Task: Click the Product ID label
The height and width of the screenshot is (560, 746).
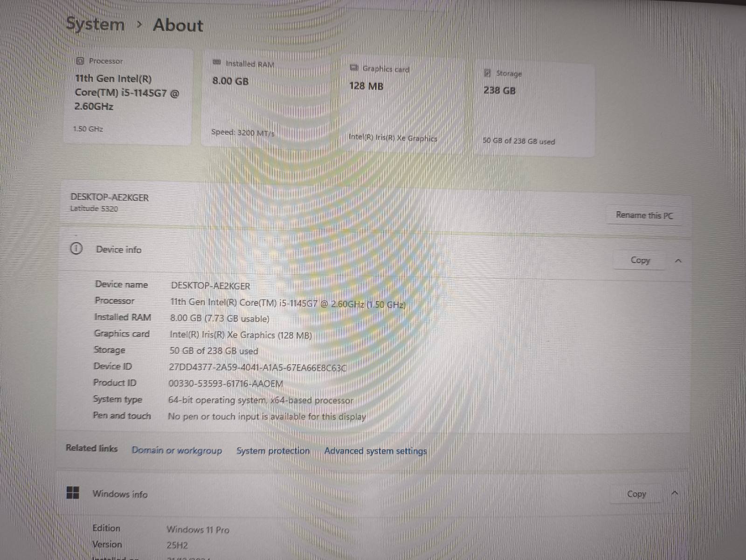Action: 115,382
